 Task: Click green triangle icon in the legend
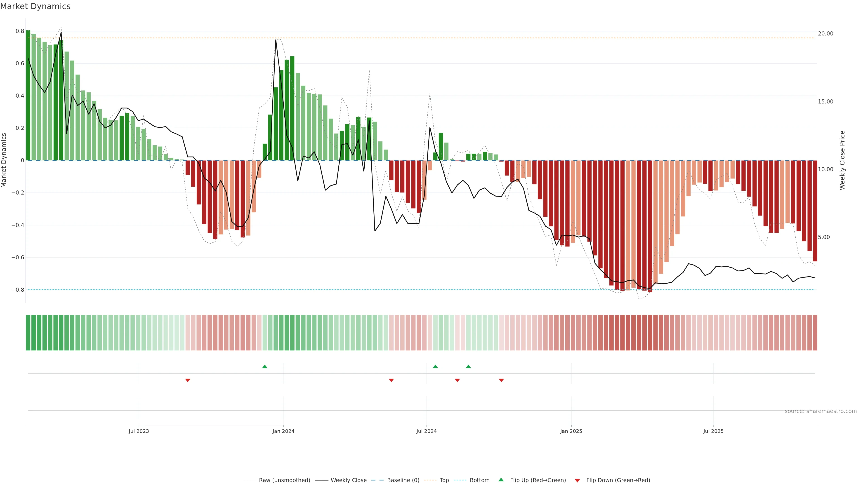[501, 480]
